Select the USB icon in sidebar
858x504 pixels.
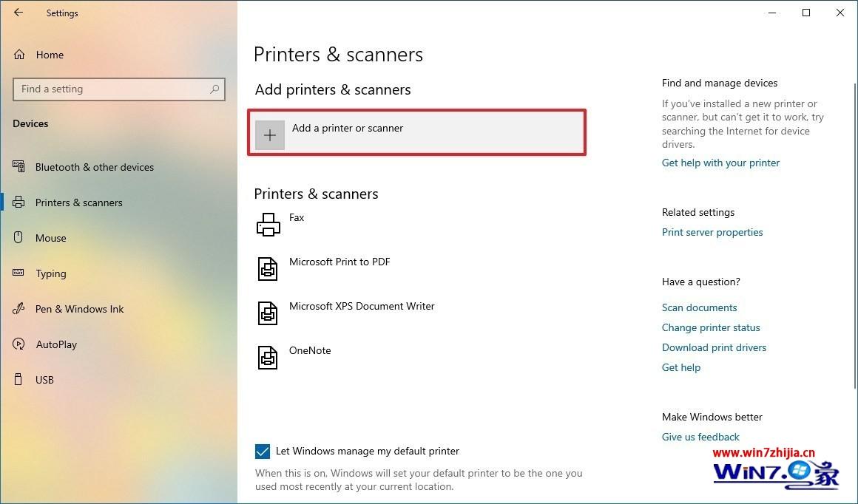pos(18,379)
